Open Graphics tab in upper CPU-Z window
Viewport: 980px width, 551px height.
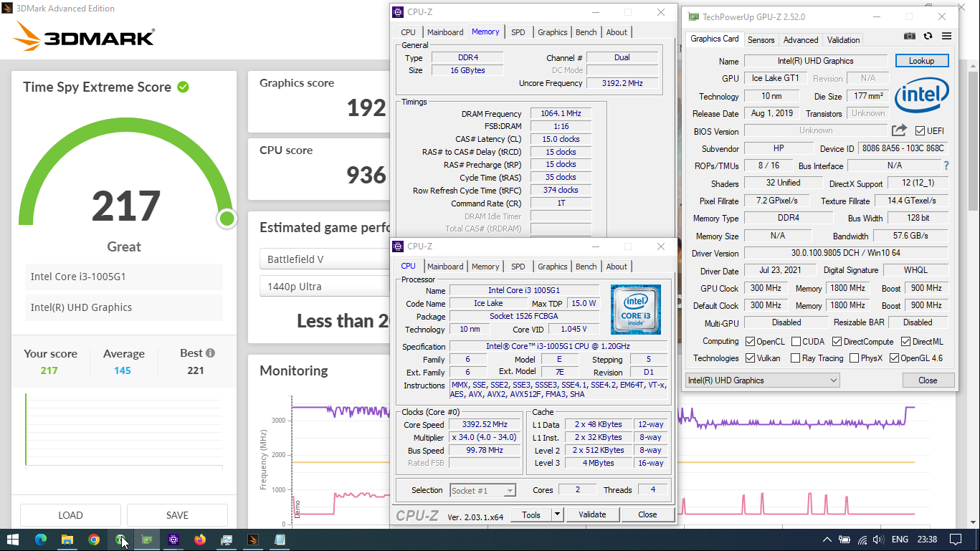(x=552, y=32)
